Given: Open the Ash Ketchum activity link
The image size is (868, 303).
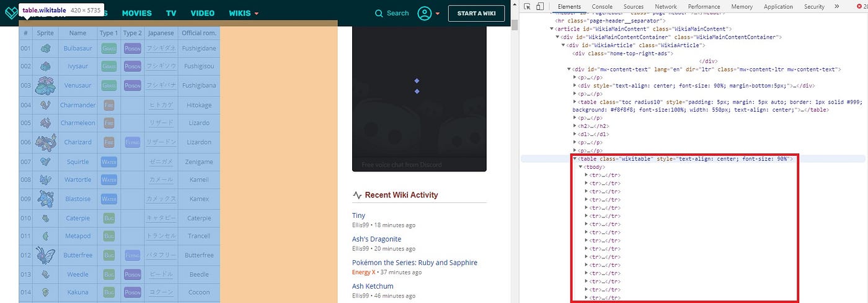Looking at the screenshot, I should [x=373, y=286].
